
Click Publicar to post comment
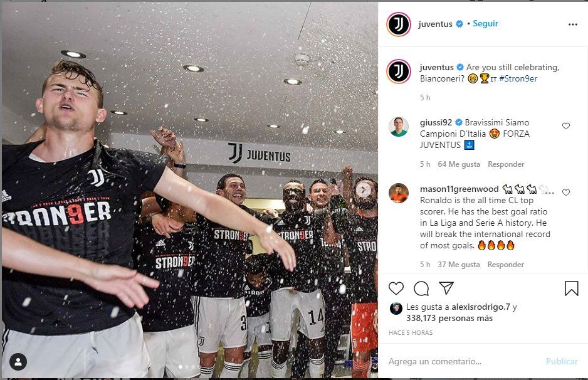click(x=562, y=362)
